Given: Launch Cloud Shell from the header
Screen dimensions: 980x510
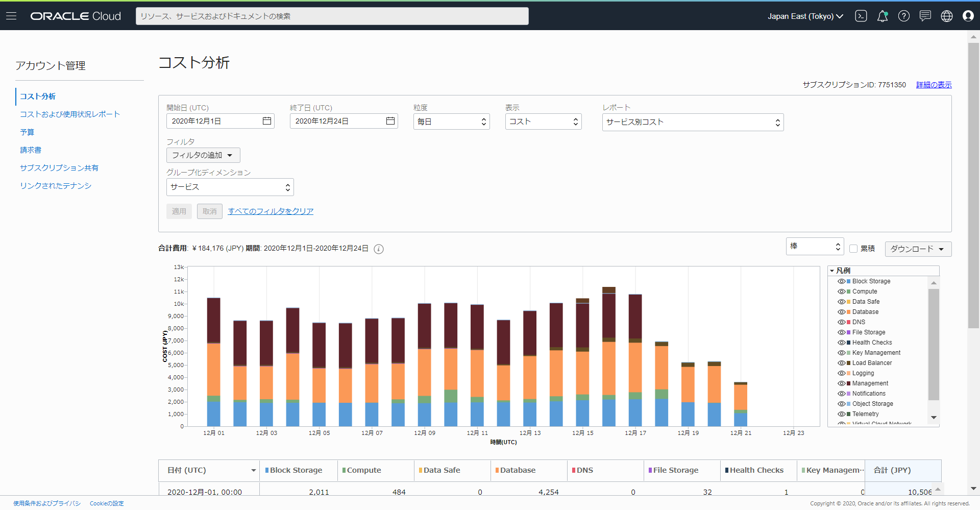Looking at the screenshot, I should (x=861, y=16).
